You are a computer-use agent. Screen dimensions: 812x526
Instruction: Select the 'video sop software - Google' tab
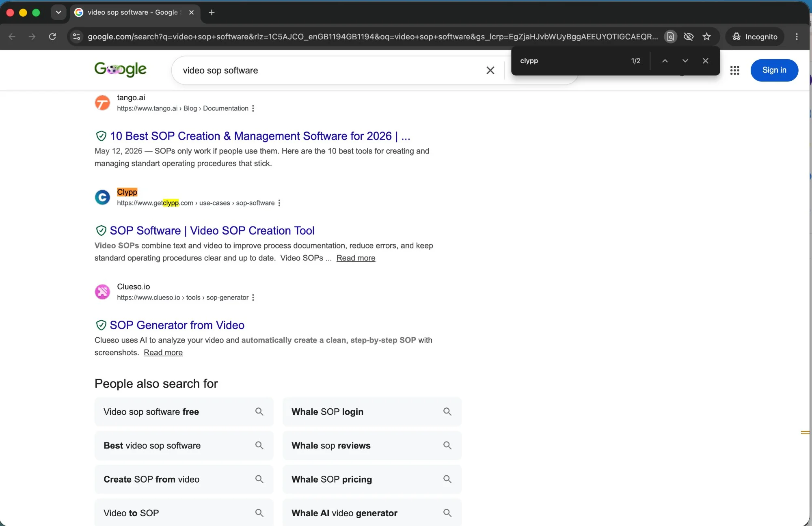click(x=135, y=13)
